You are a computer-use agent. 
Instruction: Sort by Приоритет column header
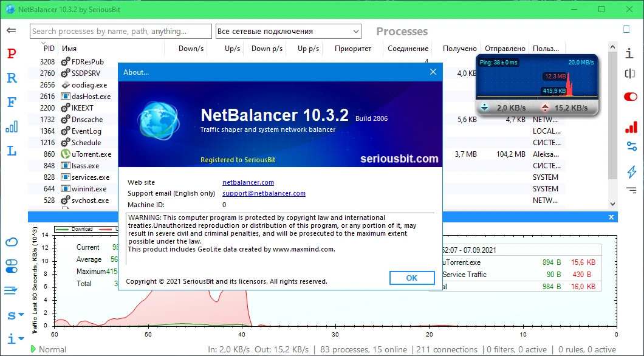click(x=353, y=49)
